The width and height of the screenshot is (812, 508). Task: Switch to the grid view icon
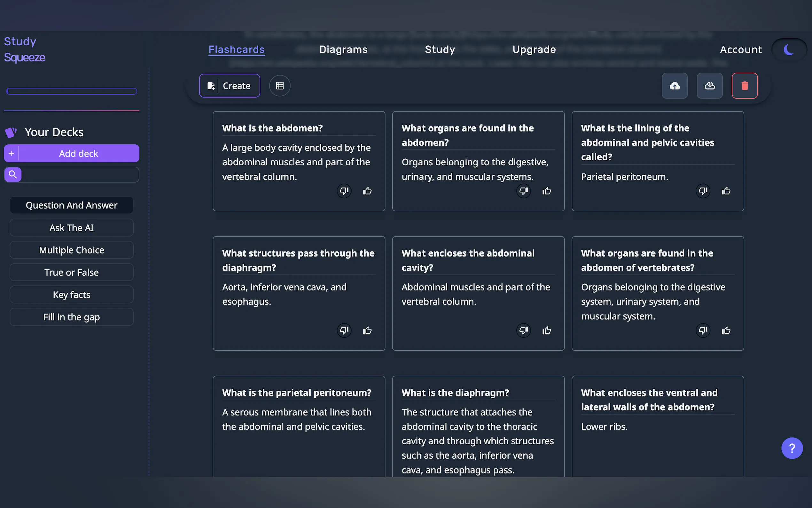280,86
